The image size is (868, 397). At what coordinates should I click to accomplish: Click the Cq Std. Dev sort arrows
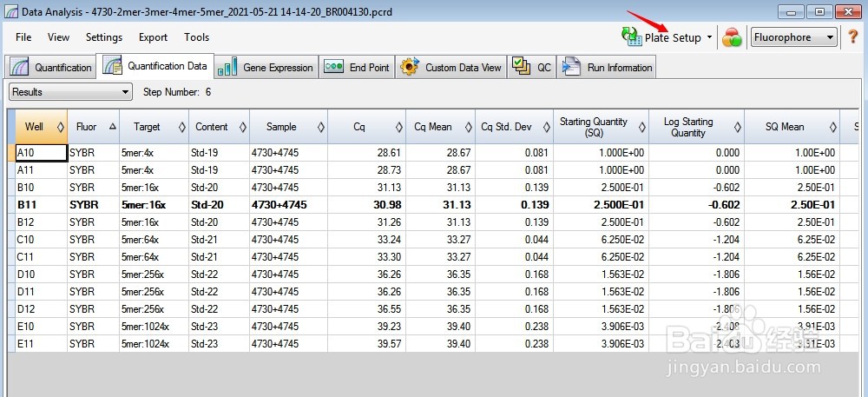coord(546,128)
